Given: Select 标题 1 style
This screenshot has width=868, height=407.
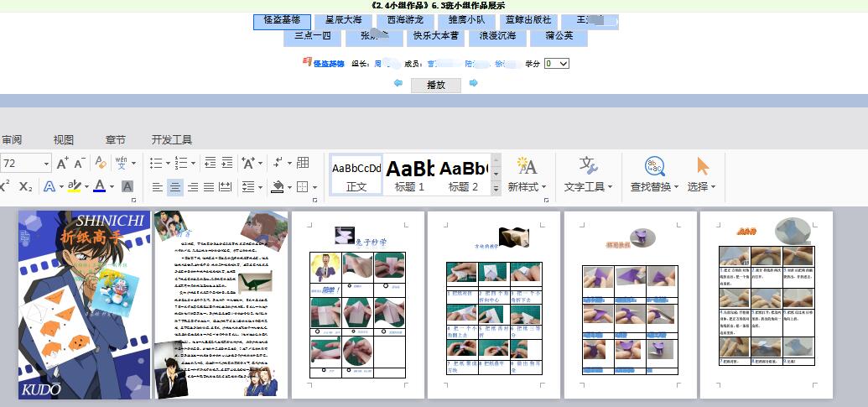Looking at the screenshot, I should (x=409, y=175).
